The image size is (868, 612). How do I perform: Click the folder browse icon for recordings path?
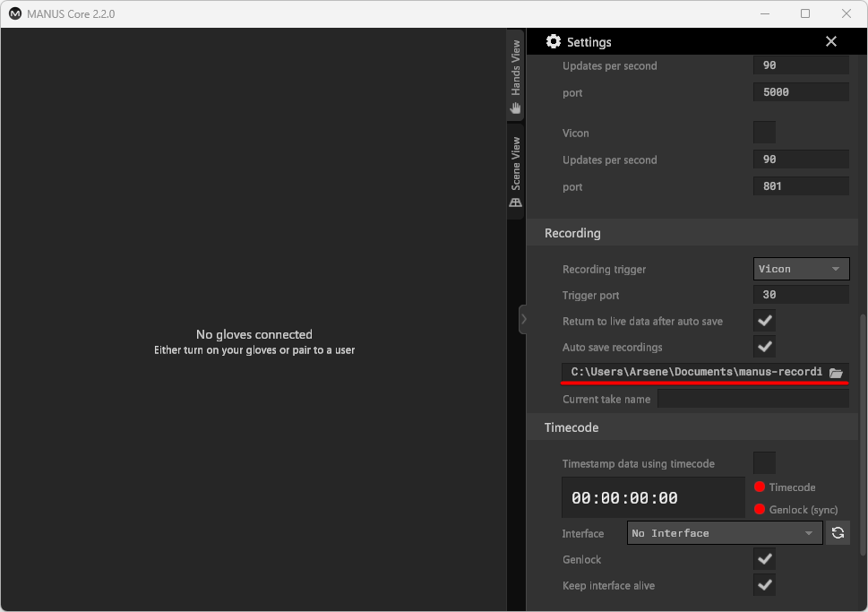[x=836, y=373]
